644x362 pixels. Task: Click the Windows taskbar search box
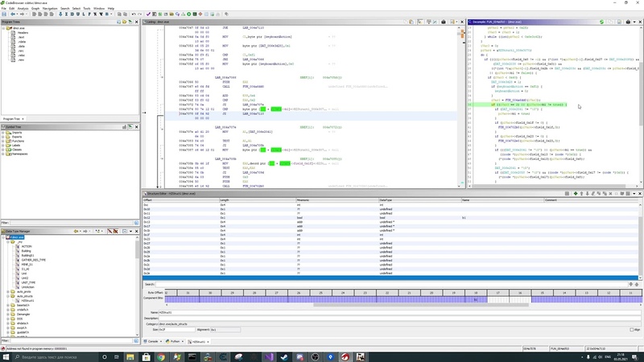[56, 357]
